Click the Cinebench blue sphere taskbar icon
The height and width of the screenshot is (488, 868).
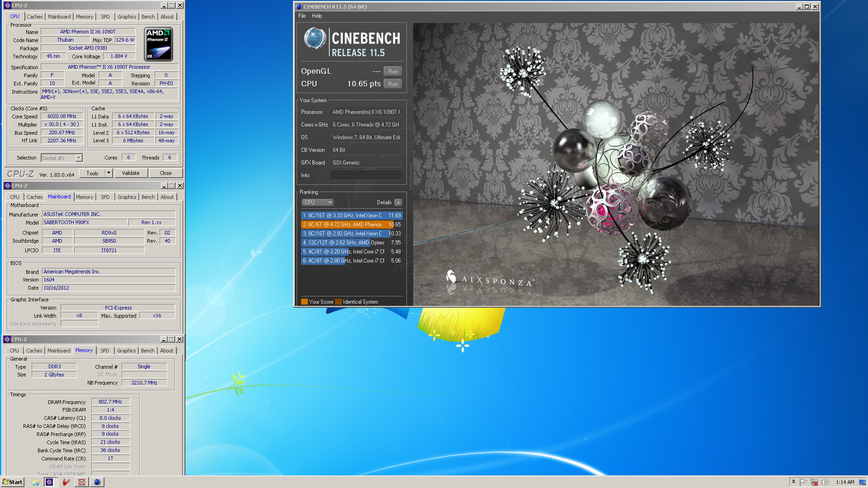click(97, 482)
